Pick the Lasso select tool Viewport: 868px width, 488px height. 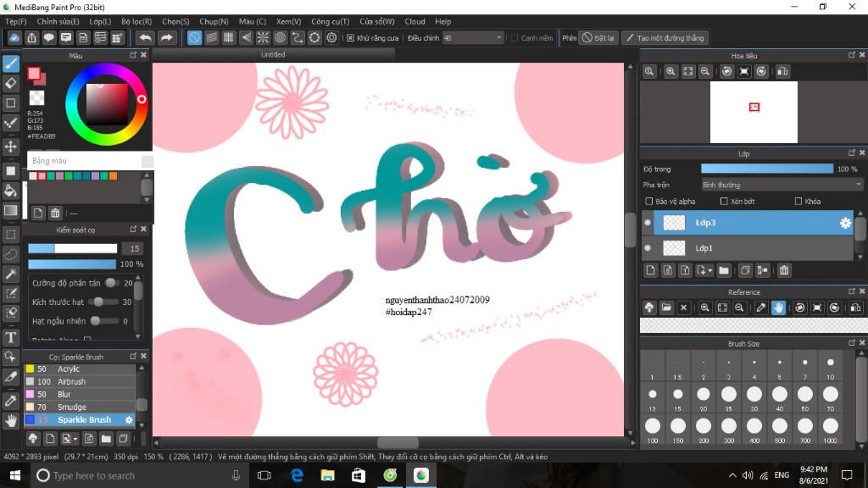(10, 254)
